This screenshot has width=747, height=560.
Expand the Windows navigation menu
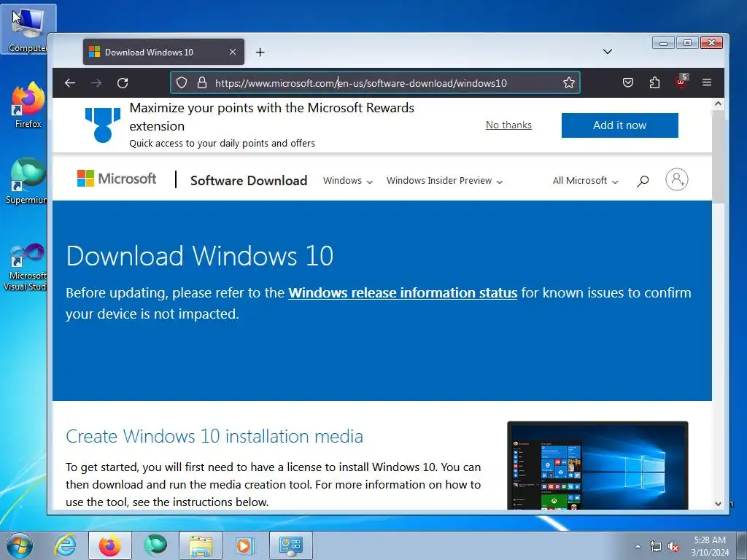(348, 181)
